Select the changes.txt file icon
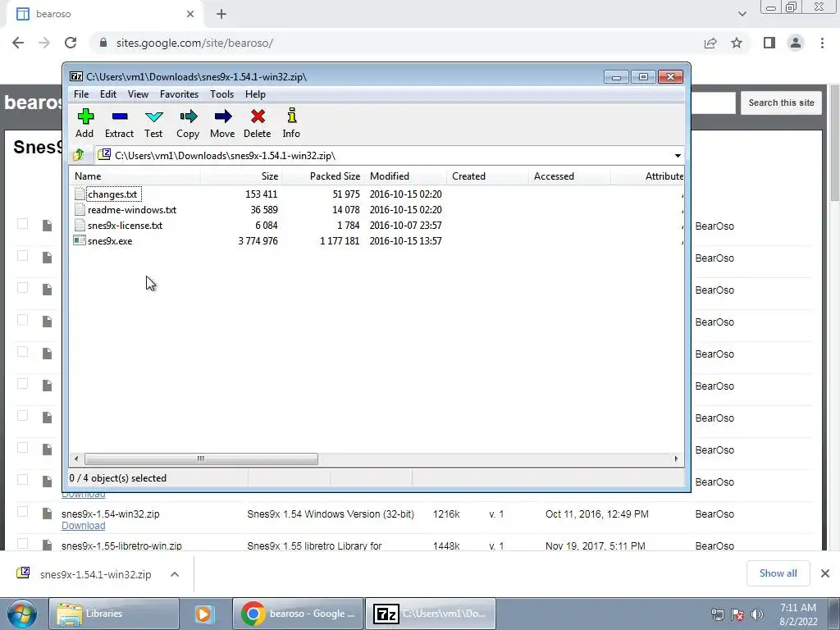Viewport: 840px width, 630px height. (x=80, y=194)
